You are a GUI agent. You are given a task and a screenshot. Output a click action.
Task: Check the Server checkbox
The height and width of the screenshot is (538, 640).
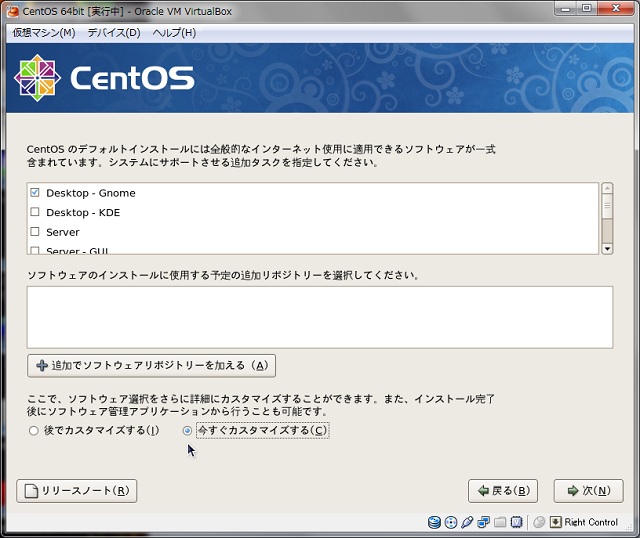coord(35,231)
